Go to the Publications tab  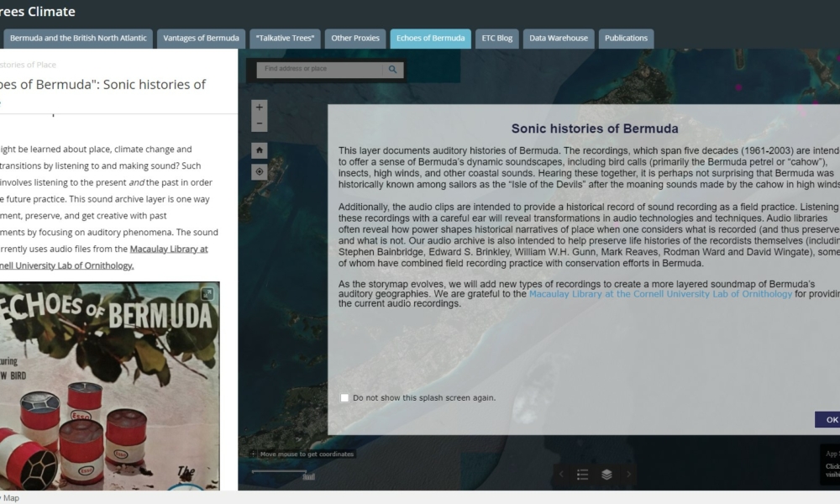tap(626, 39)
